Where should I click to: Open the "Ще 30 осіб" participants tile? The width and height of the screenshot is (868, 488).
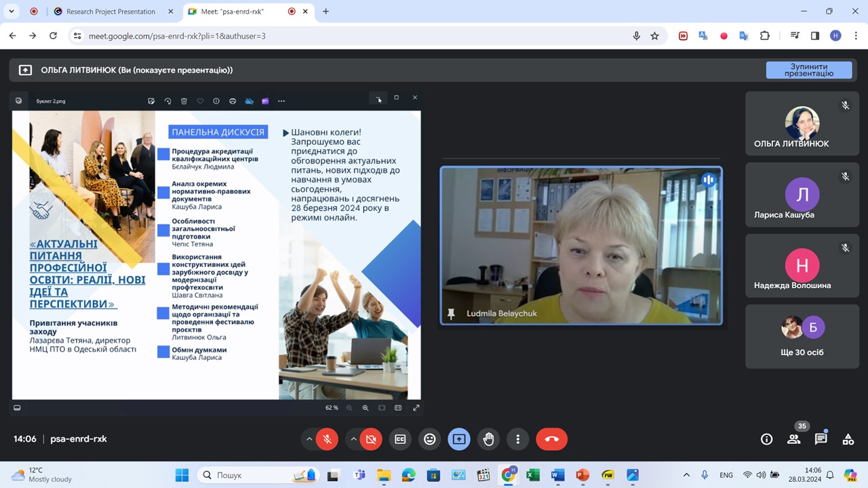[x=802, y=337]
